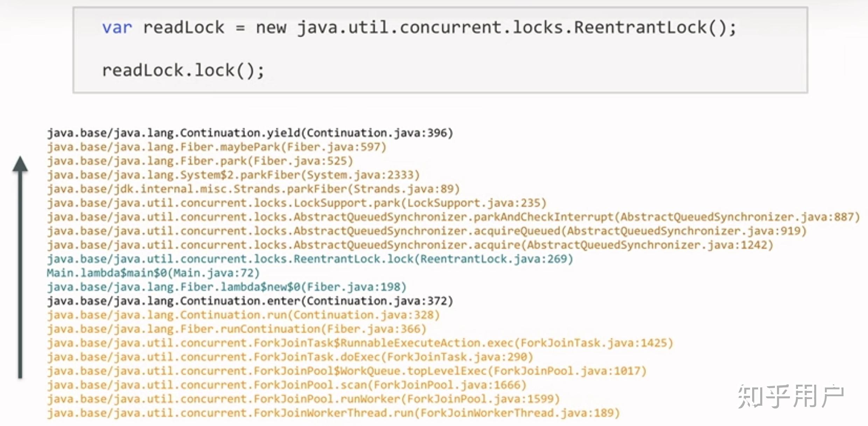This screenshot has height=426, width=868.
Task: Click the ForkJoinWorkerThread.run stack frame
Action: 333,413
